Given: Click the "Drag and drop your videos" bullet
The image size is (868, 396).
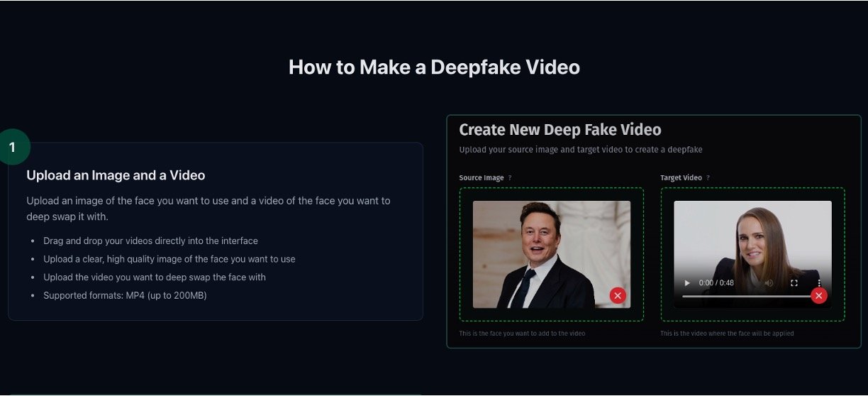Looking at the screenshot, I should click(x=150, y=241).
